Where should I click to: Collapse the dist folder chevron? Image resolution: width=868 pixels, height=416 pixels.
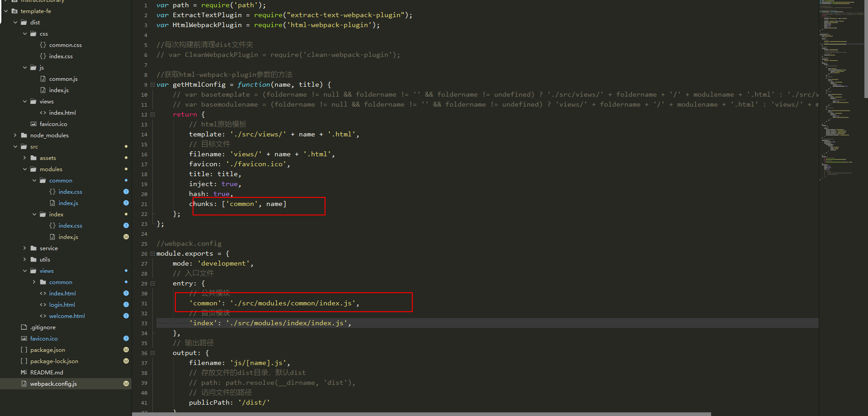coord(15,22)
